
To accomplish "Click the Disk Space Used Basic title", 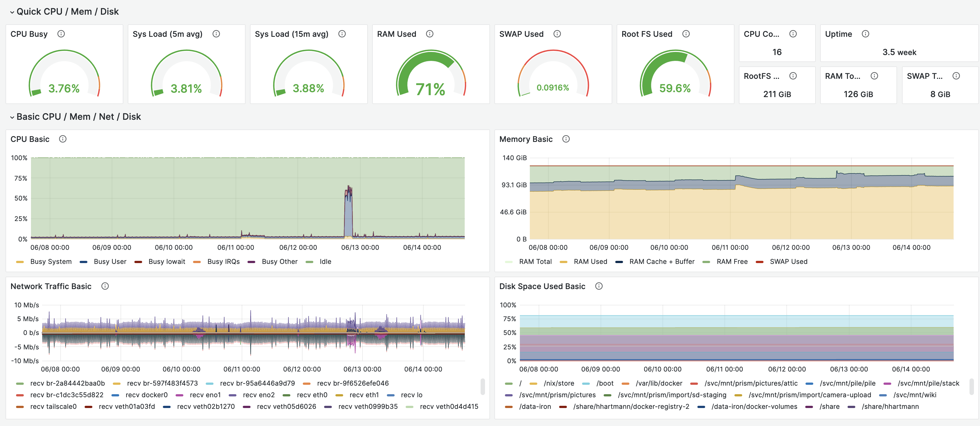I will click(542, 286).
